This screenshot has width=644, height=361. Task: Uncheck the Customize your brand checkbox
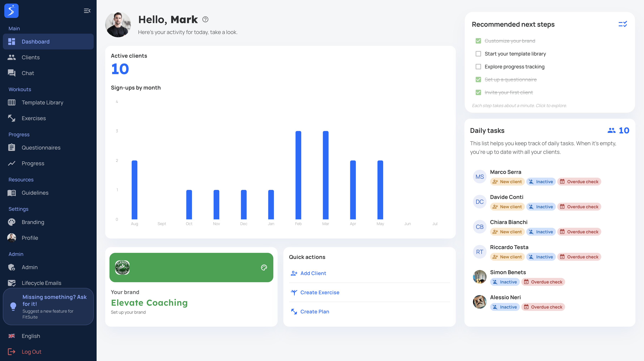[x=478, y=41]
